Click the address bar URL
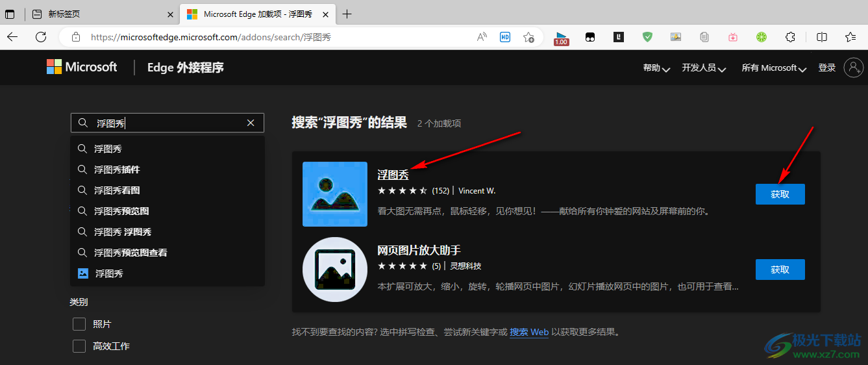The image size is (868, 365). 211,37
